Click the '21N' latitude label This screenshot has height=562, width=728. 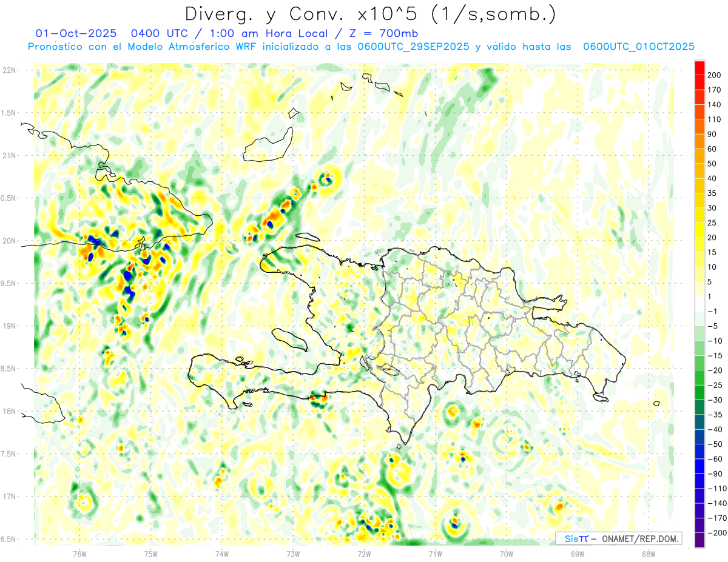(x=9, y=156)
